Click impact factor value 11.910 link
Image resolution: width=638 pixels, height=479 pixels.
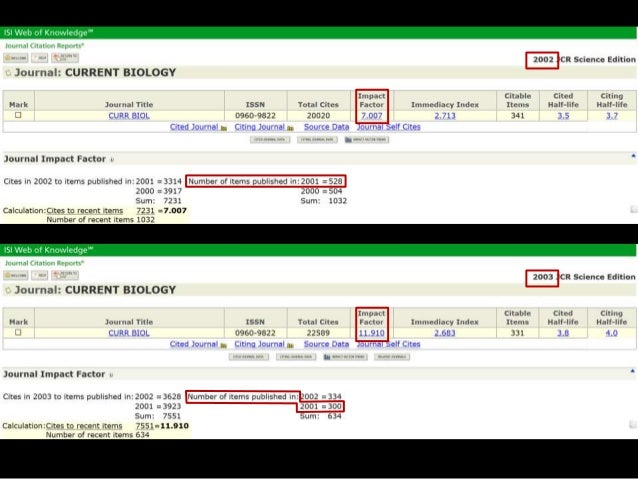[x=371, y=333]
